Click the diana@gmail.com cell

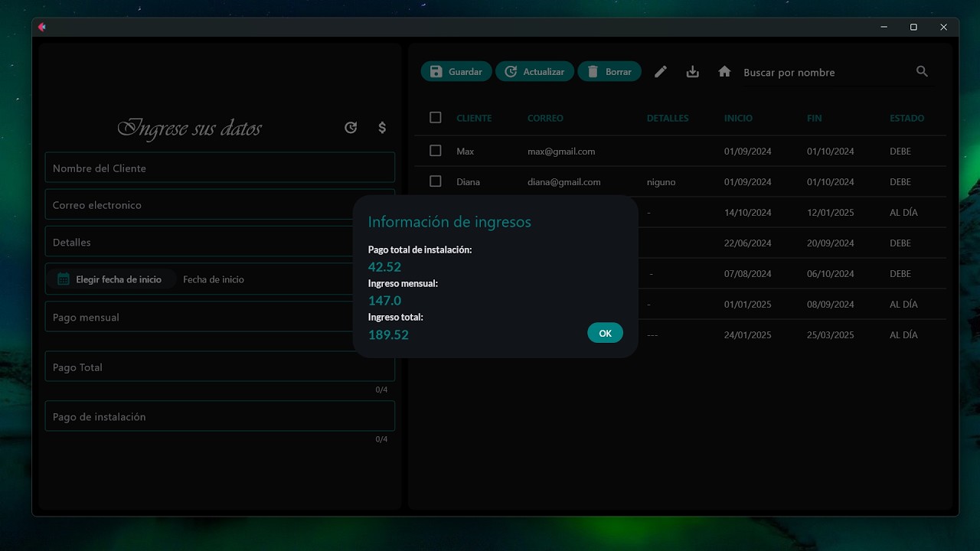point(564,182)
